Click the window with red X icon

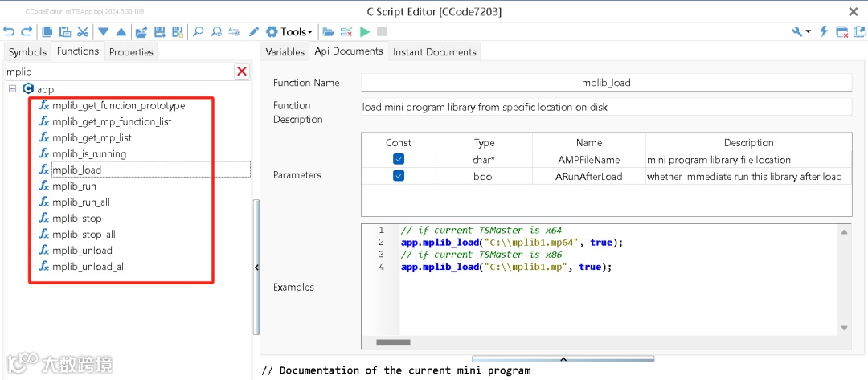(842, 31)
